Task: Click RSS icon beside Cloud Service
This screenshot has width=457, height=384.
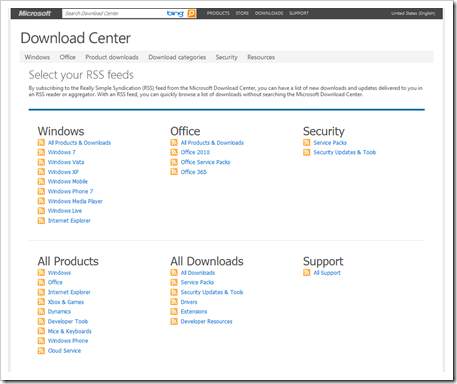Action: click(x=41, y=351)
